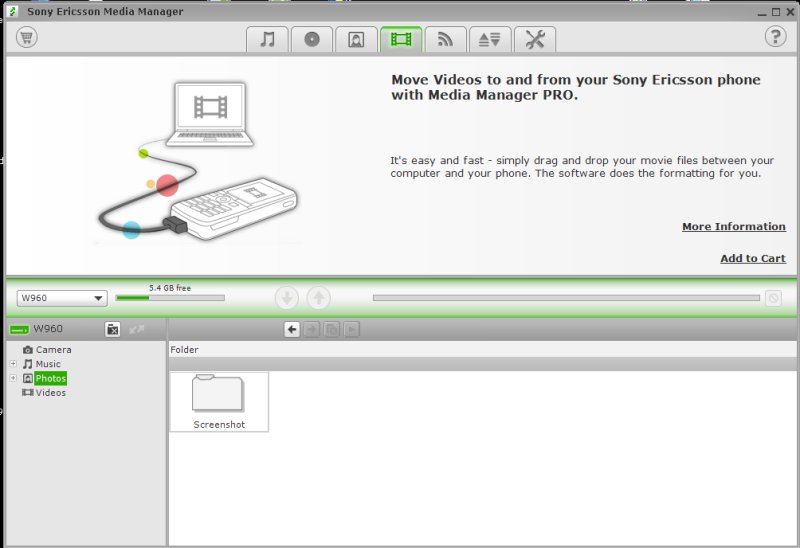Click the phone and laptop illustration
This screenshot has height=548, width=800.
(x=199, y=161)
